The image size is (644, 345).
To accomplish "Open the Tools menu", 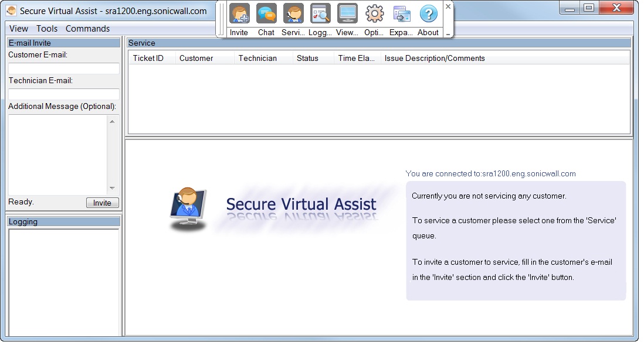I will 47,29.
